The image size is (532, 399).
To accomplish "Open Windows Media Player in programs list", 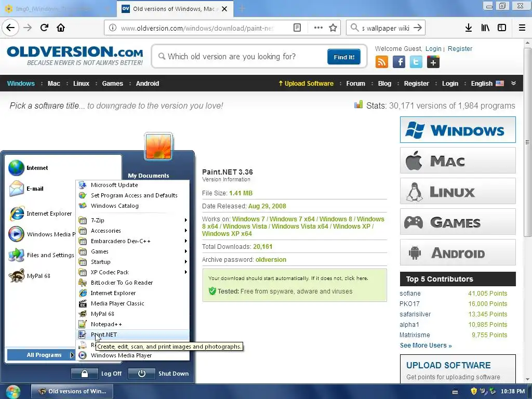I will [x=133, y=355].
